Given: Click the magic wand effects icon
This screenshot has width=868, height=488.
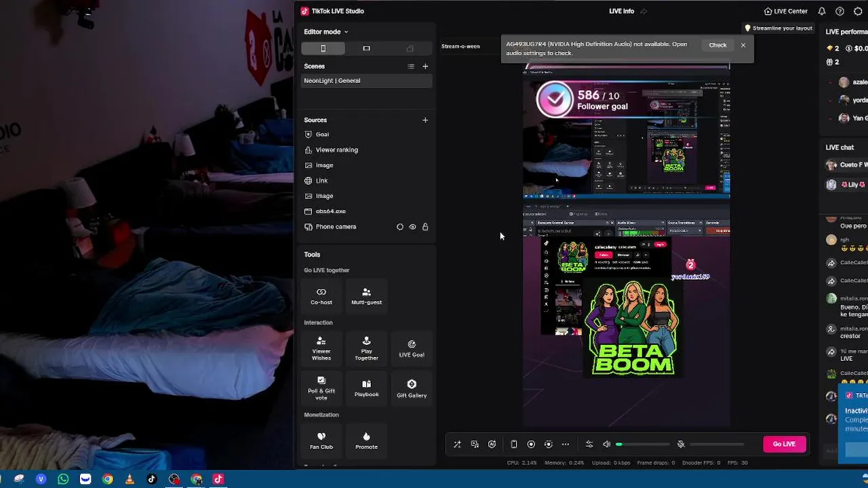Looking at the screenshot, I should point(457,445).
